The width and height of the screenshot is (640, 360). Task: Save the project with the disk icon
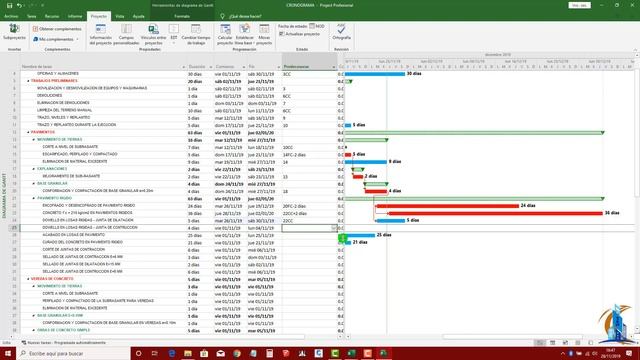pos(9,5)
